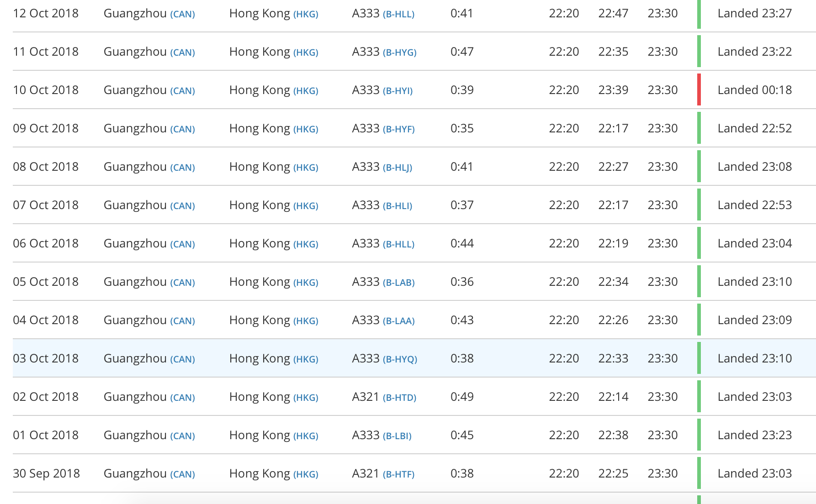Click HKG airport code in 03 Oct row
Viewport: 816px width, 504px height.
click(306, 359)
